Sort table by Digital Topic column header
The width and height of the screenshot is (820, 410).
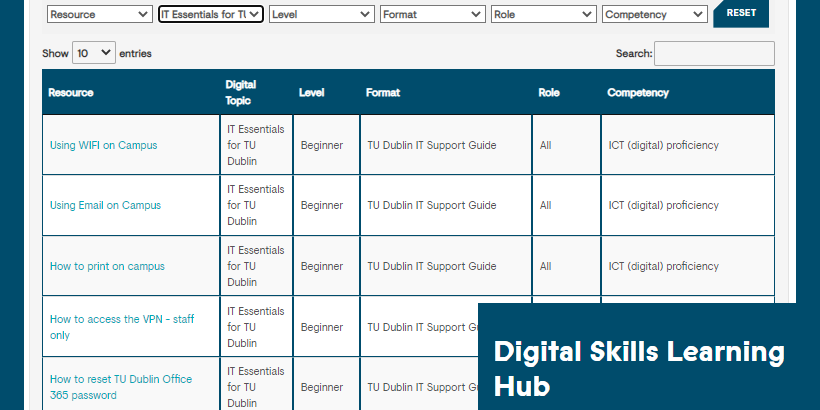click(x=256, y=93)
